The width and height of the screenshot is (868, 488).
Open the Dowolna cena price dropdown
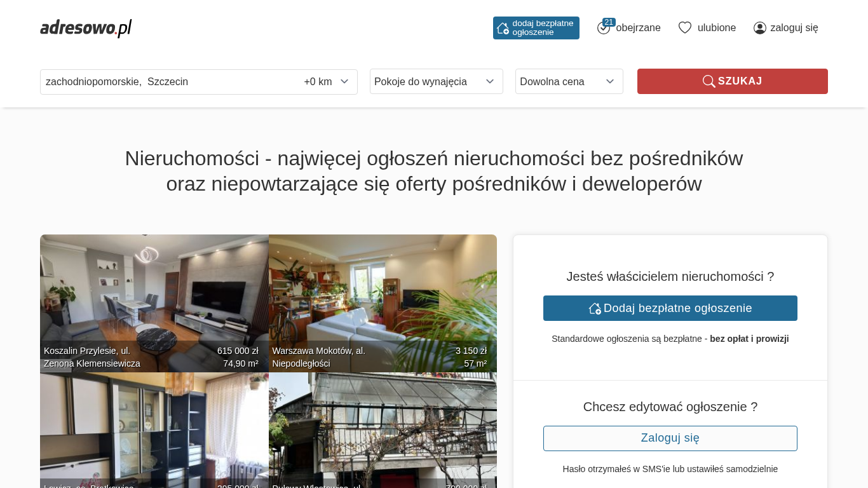(x=569, y=81)
